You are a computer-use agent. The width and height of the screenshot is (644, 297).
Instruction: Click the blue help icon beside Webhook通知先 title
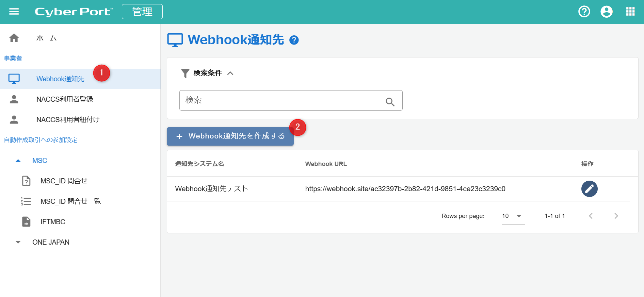pos(294,40)
